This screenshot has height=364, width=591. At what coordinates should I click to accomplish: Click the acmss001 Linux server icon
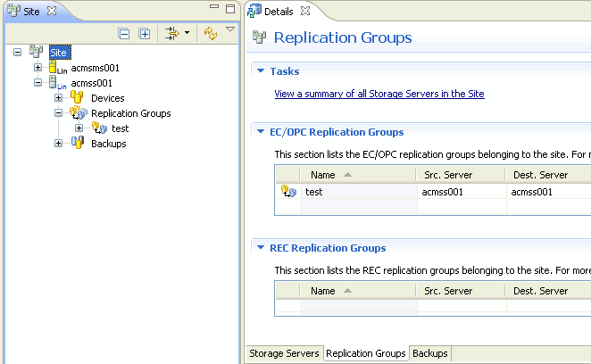click(x=57, y=83)
